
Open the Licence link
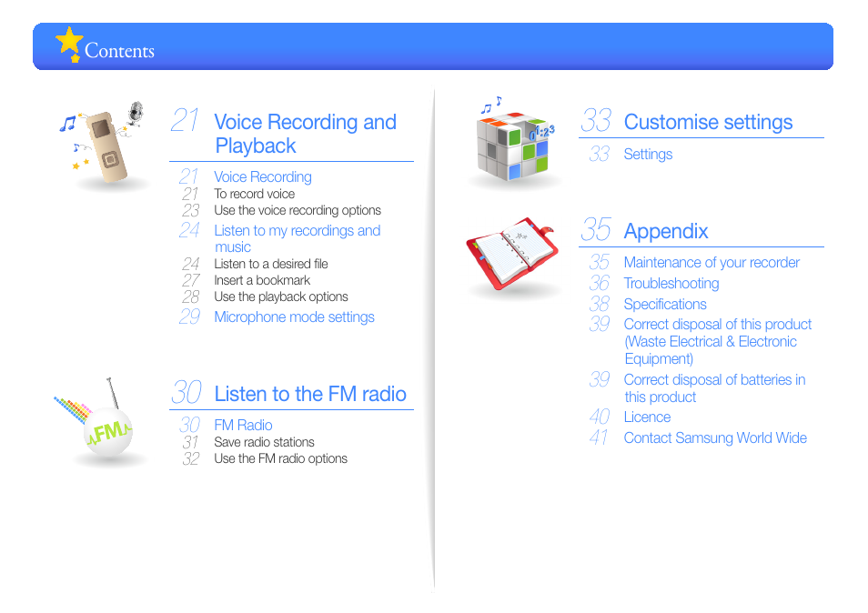pyautogui.click(x=647, y=417)
